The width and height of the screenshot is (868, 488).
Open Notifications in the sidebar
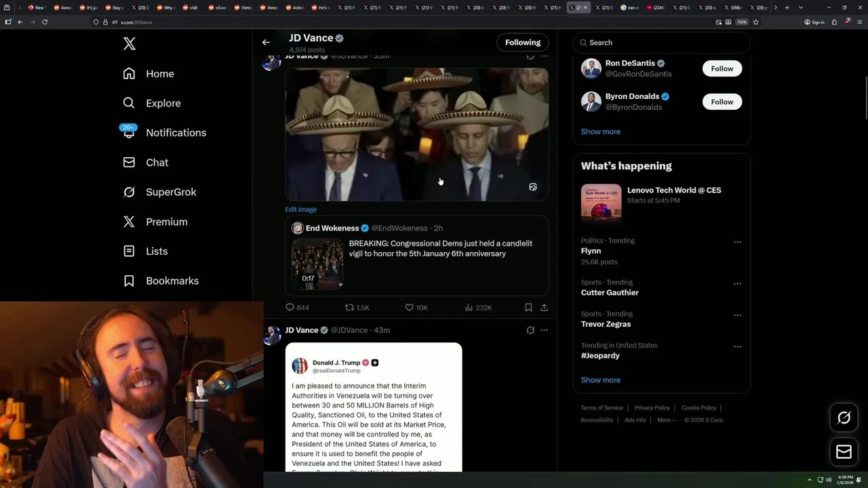click(x=165, y=133)
